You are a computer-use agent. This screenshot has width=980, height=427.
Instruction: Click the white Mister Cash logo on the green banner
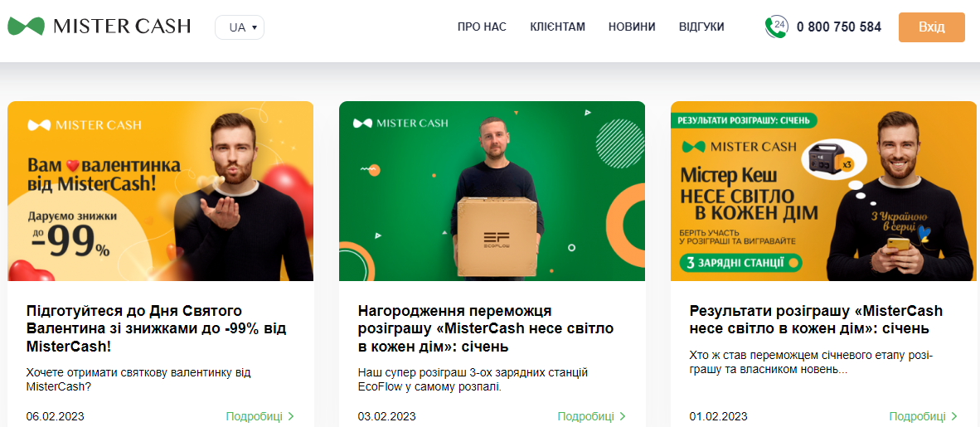point(400,124)
